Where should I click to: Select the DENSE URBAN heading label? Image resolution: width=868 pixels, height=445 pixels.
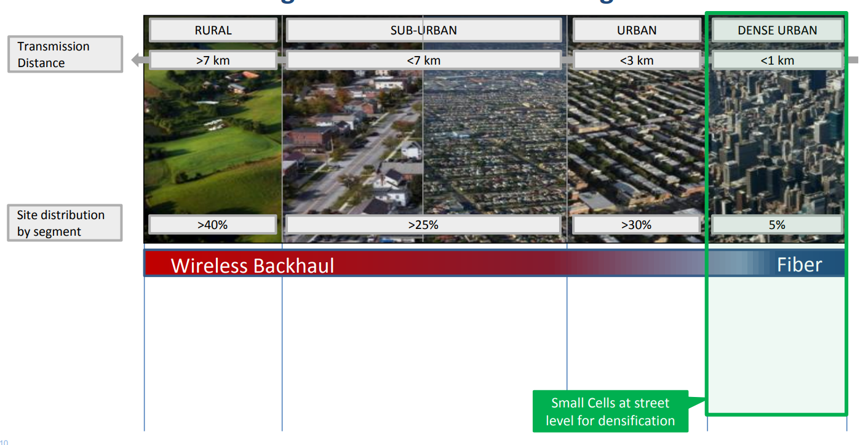click(777, 30)
